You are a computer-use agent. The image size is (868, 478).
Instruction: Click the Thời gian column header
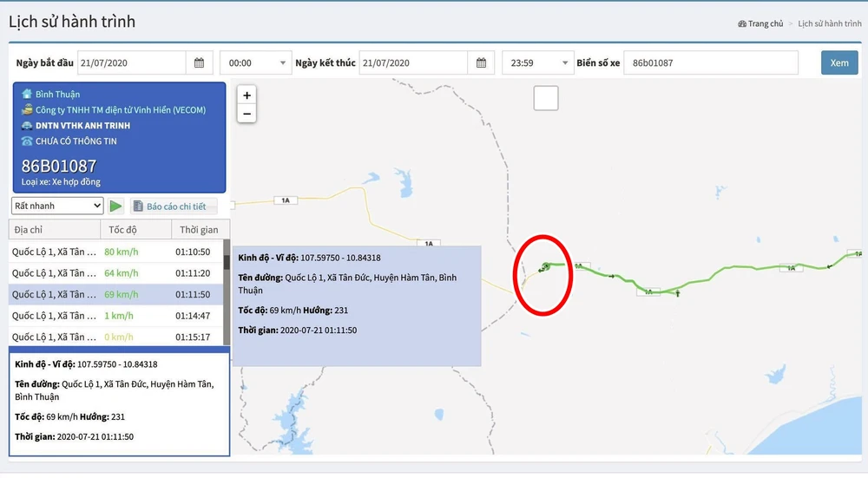(x=198, y=230)
